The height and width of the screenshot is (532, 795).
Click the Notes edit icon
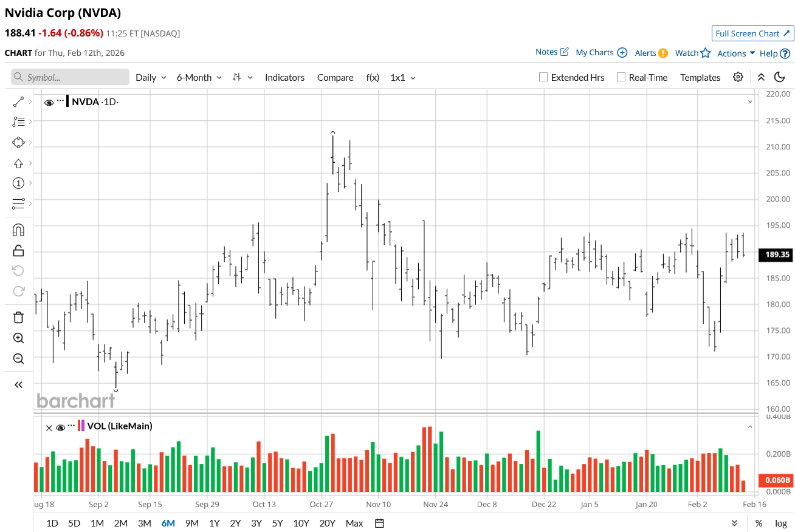pos(564,52)
